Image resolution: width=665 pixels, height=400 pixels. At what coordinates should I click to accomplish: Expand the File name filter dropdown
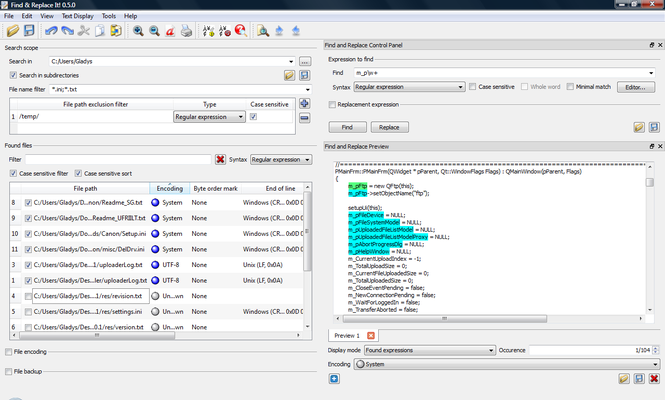click(x=307, y=90)
